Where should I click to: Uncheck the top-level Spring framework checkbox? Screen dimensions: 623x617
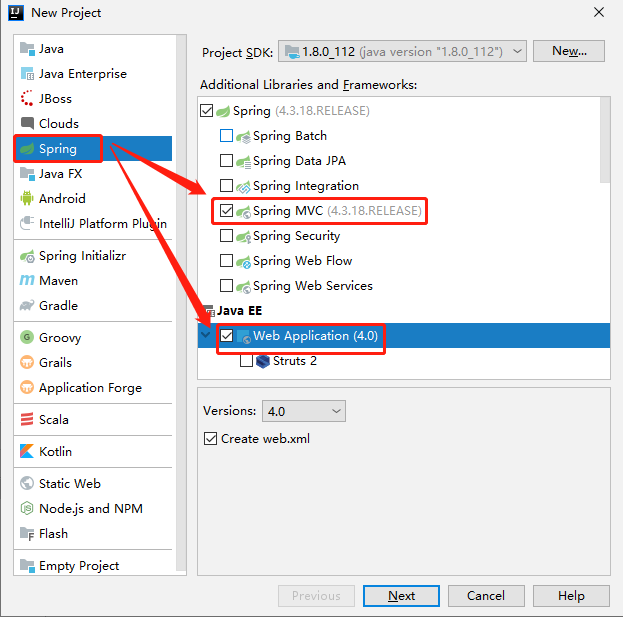(207, 110)
